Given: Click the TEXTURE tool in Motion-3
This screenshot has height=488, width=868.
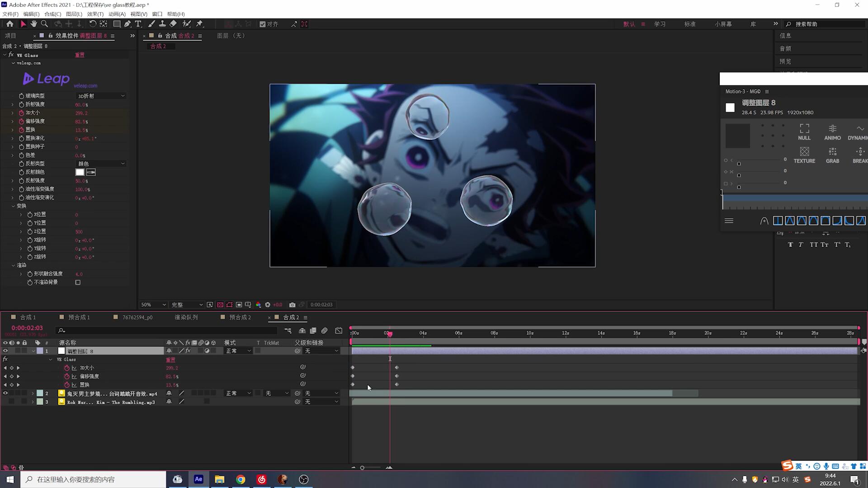Looking at the screenshot, I should 804,155.
